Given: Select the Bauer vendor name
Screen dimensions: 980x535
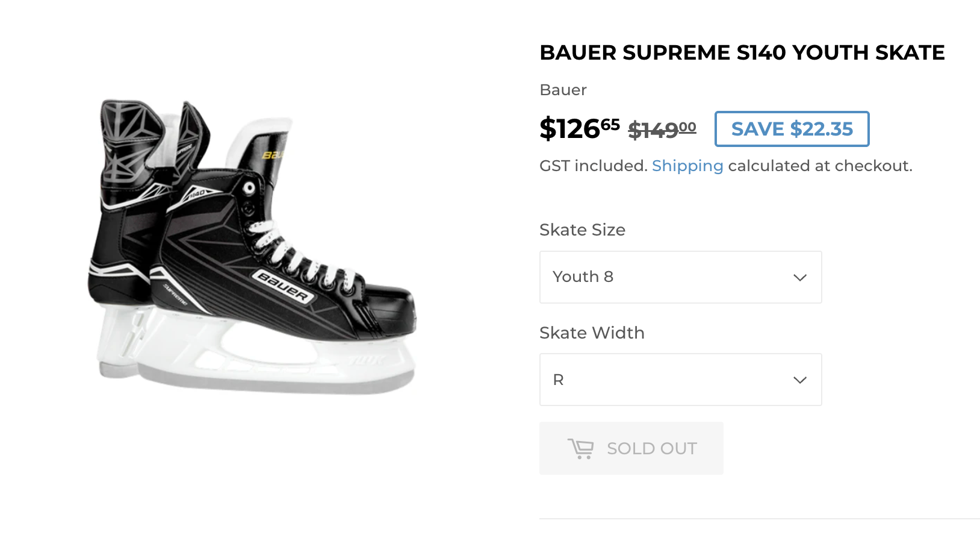Looking at the screenshot, I should 563,90.
